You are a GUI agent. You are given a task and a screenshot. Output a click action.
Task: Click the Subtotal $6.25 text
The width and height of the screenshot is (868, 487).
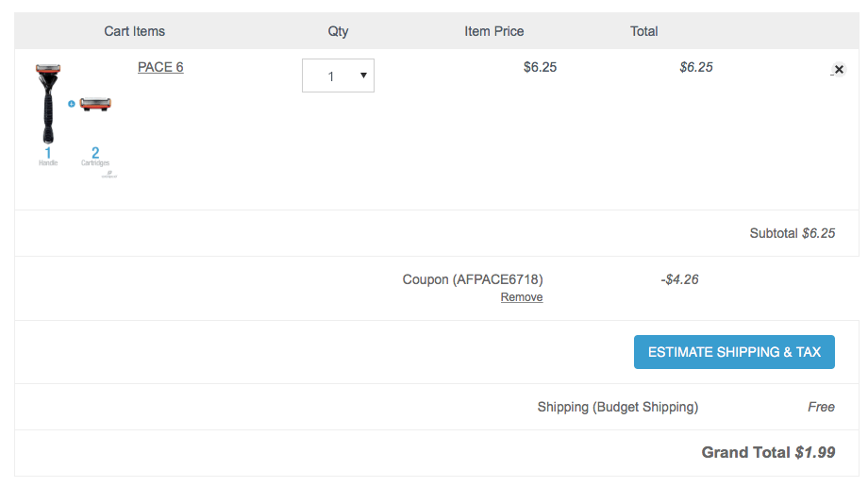tap(793, 233)
